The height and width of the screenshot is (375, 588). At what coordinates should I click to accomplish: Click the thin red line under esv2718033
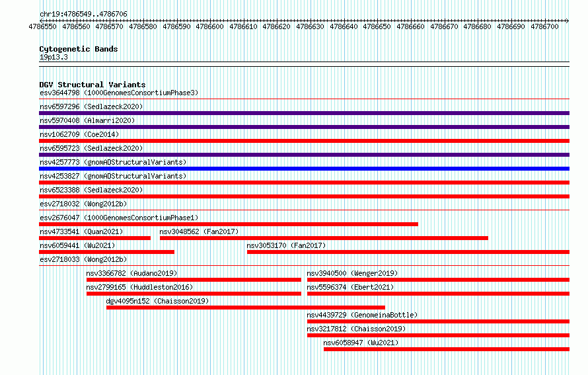click(304, 266)
